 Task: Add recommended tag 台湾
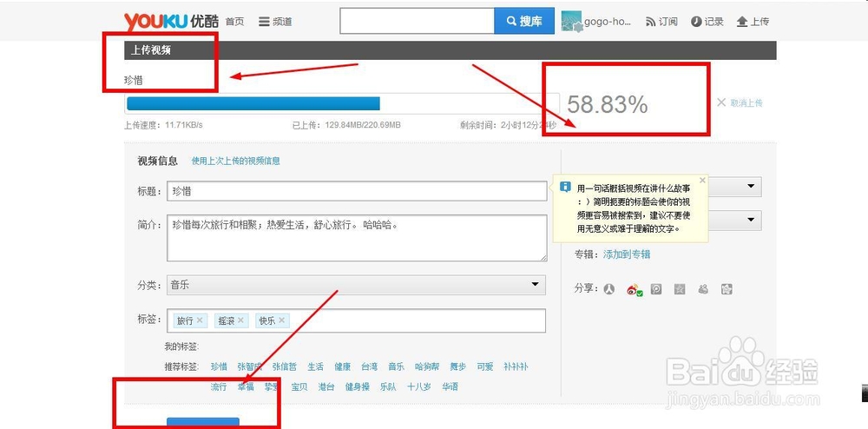(369, 367)
